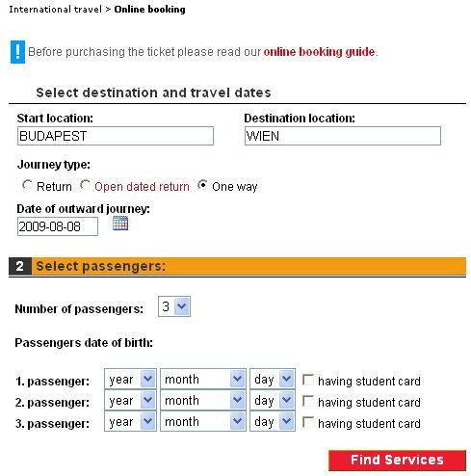This screenshot has width=471, height=476.
Task: Enable student card for 2. passenger
Action: click(308, 401)
